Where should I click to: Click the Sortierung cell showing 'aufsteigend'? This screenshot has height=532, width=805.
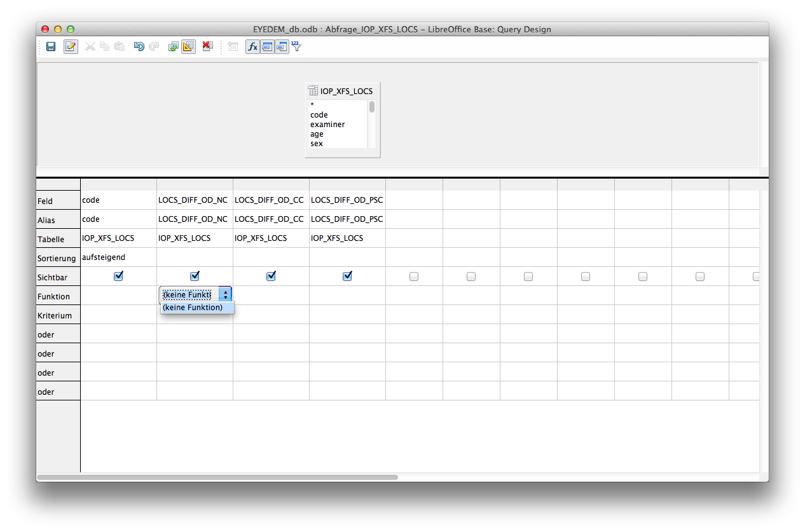click(x=118, y=257)
